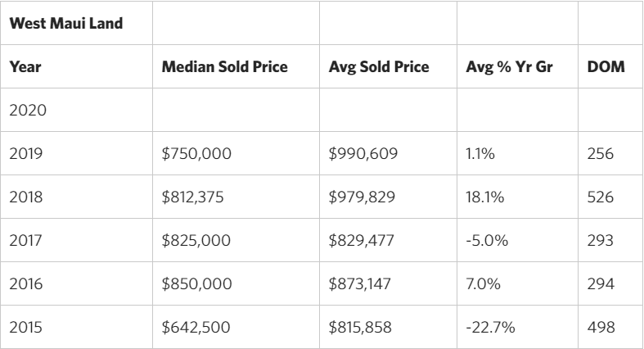Select the Avg Sold Price header
The width and height of the screenshot is (644, 349).
point(377,67)
